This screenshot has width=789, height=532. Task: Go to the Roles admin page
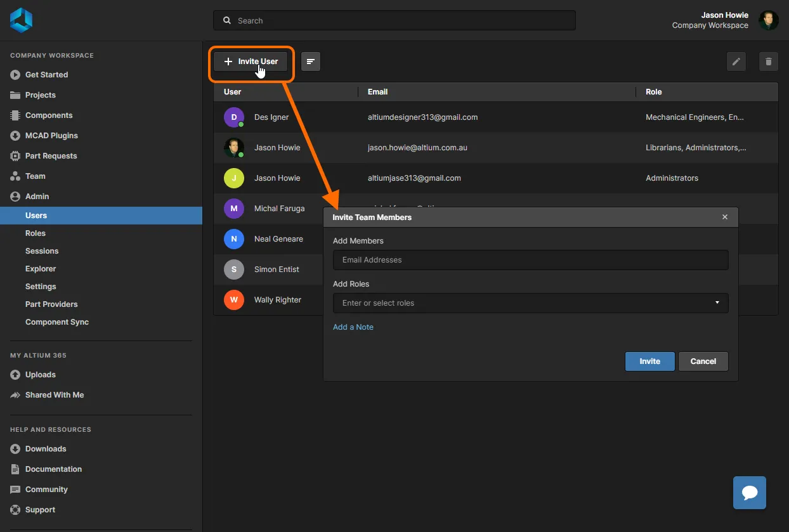pyautogui.click(x=36, y=233)
